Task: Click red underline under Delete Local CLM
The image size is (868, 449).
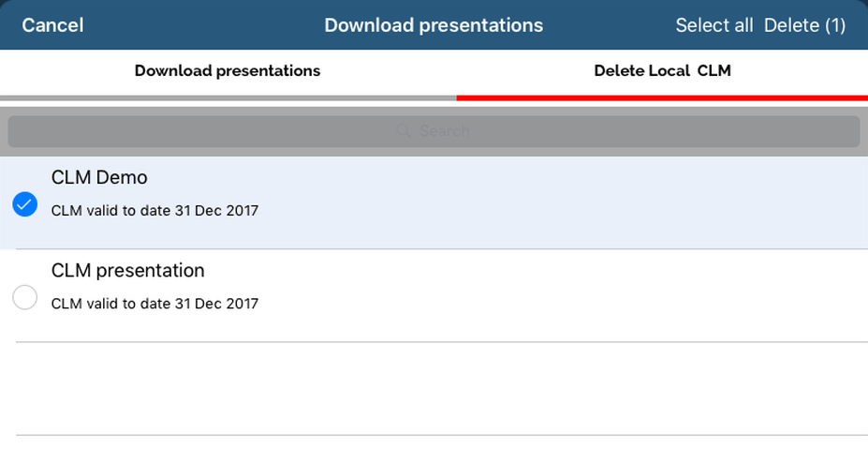Action: coord(662,97)
